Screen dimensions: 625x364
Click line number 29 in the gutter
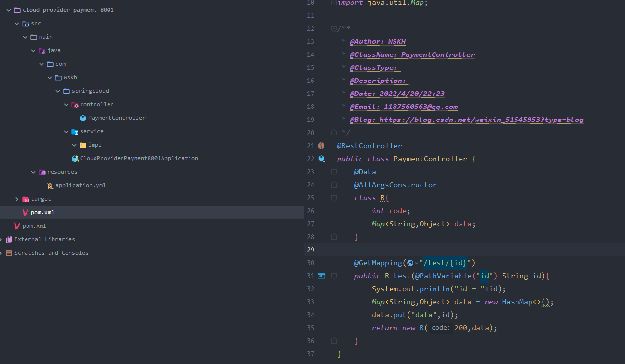(310, 250)
